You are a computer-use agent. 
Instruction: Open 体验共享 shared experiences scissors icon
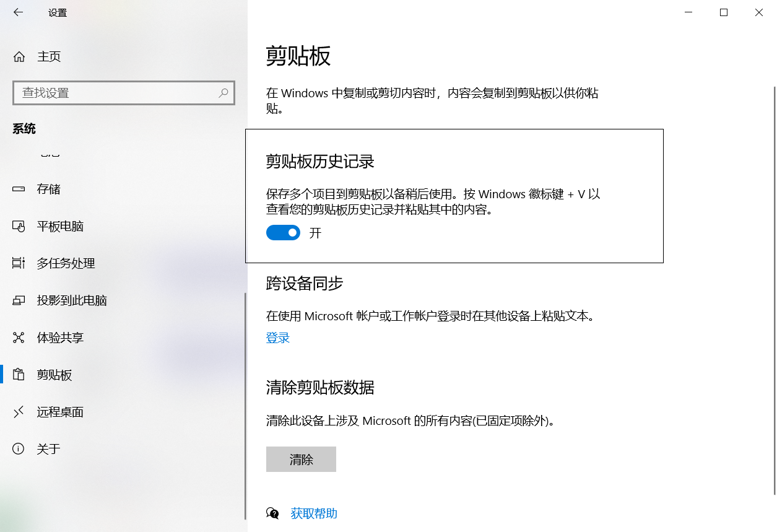19,338
